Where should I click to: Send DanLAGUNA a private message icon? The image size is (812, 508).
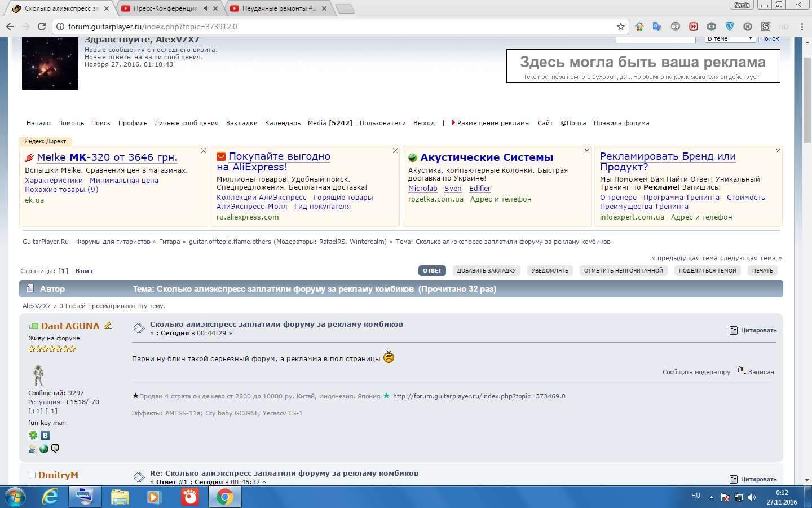(x=55, y=449)
